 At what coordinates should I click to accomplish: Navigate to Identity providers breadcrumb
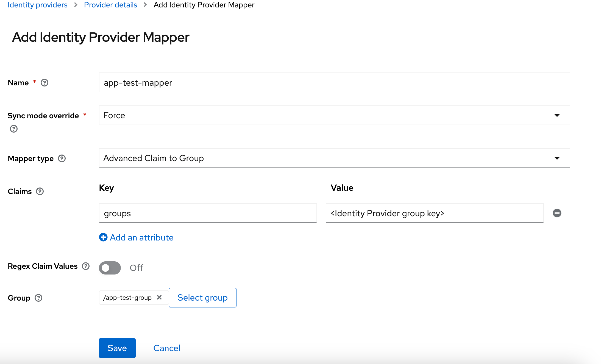pyautogui.click(x=37, y=5)
